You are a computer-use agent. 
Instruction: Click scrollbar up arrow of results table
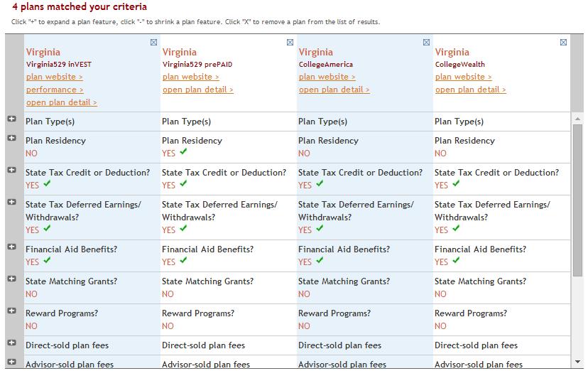click(x=577, y=119)
